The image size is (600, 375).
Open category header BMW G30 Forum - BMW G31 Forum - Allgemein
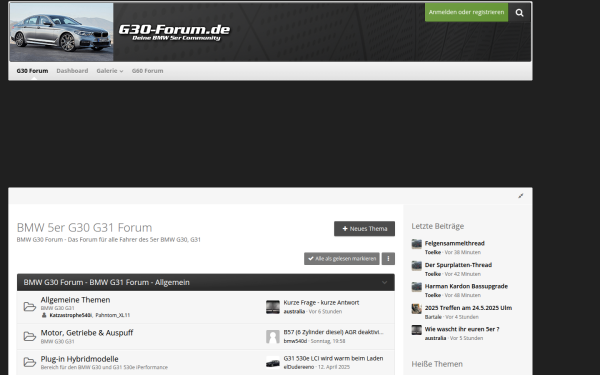(106, 282)
